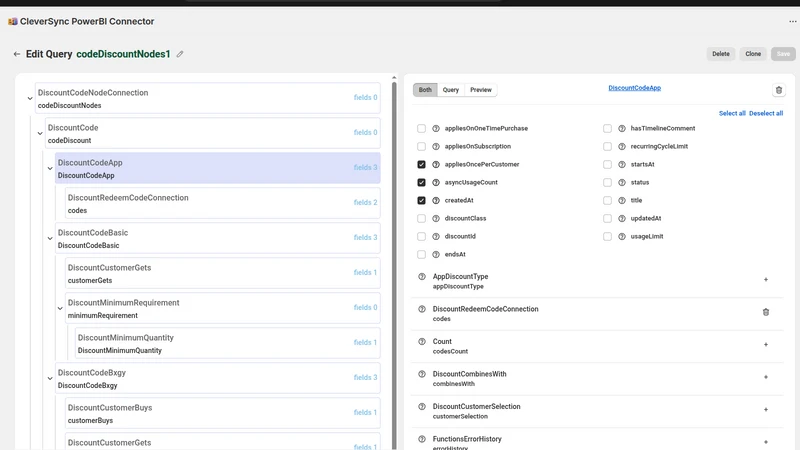800x450 pixels.
Task: Click the query name codeDiscountNodes1
Action: click(x=123, y=54)
